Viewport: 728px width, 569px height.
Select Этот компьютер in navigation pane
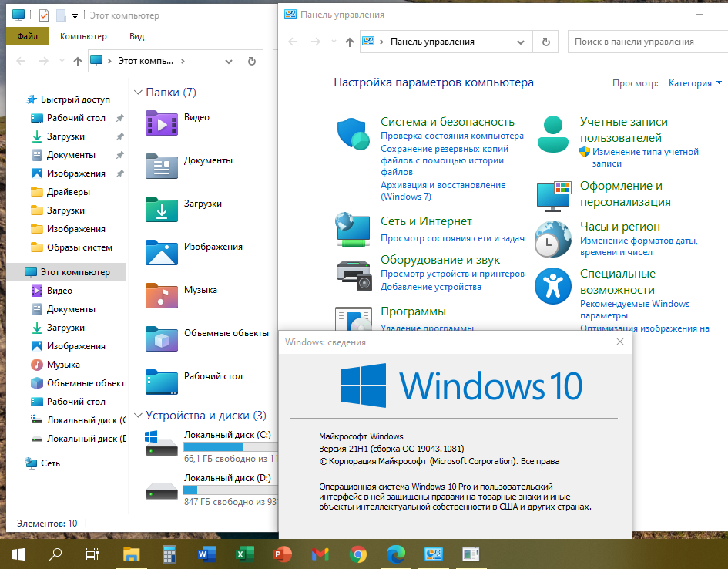(66, 272)
